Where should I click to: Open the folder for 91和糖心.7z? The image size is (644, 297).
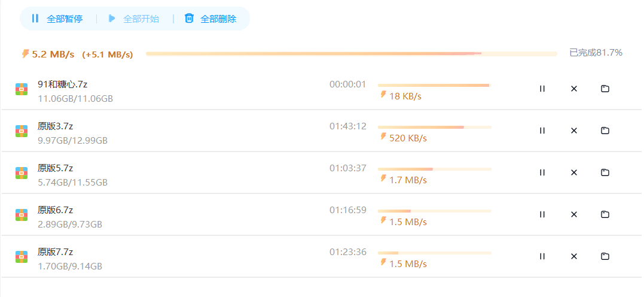pyautogui.click(x=605, y=89)
